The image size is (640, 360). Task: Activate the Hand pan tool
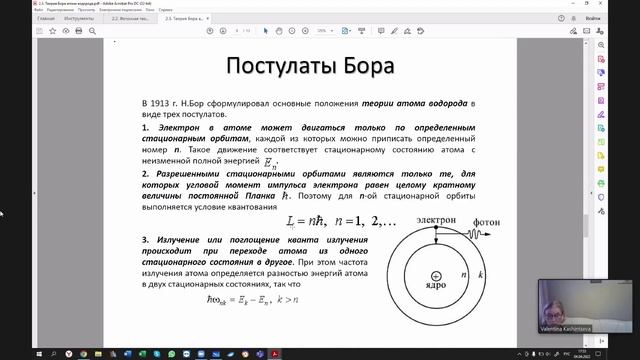point(279,31)
